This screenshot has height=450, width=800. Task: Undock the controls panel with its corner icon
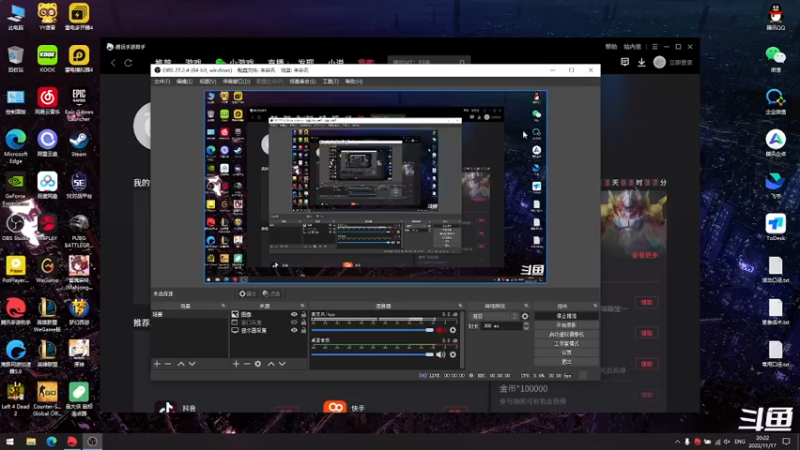[595, 306]
